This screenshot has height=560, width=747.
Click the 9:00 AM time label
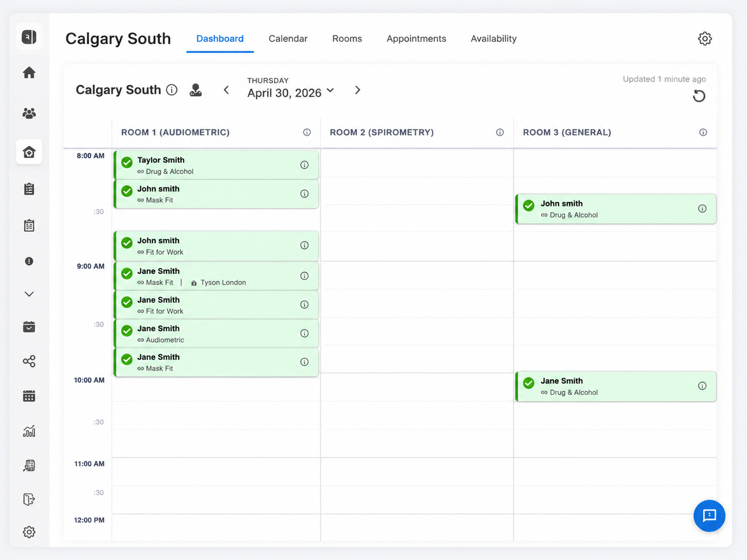[91, 266]
